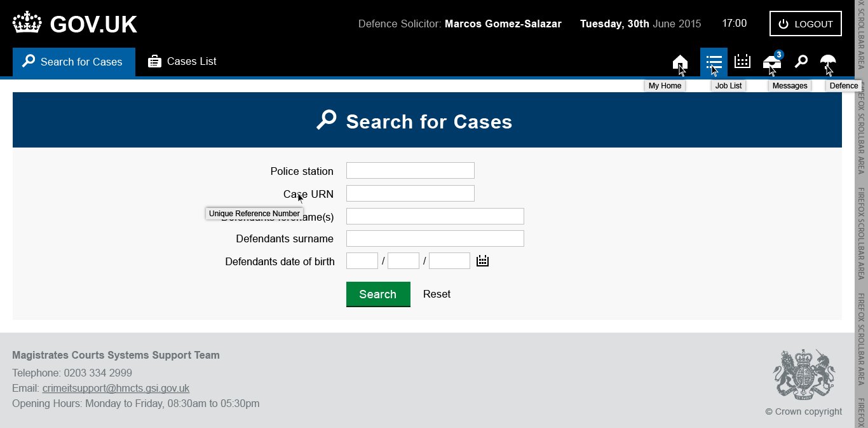The image size is (868, 428).
Task: Open the crimeitsupport email link
Action: [x=116, y=388]
